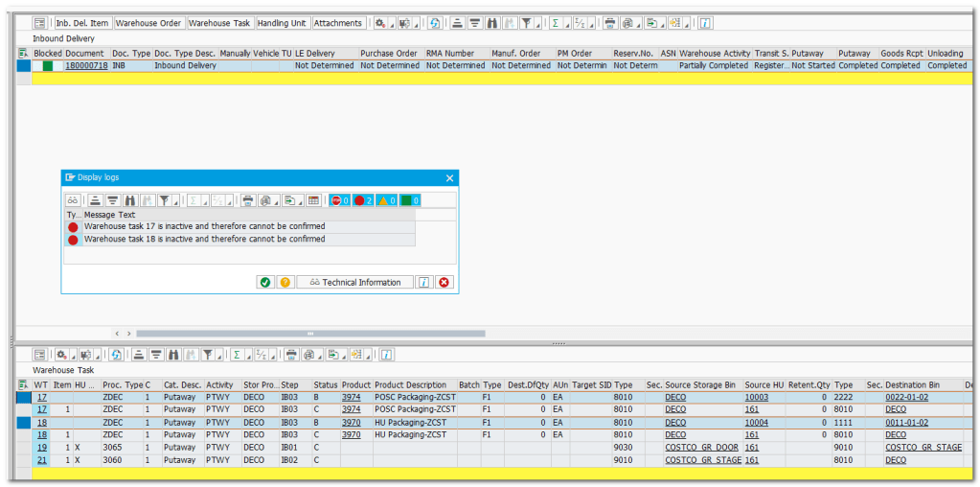Open document link 180000718
The image size is (980, 487).
[x=85, y=66]
